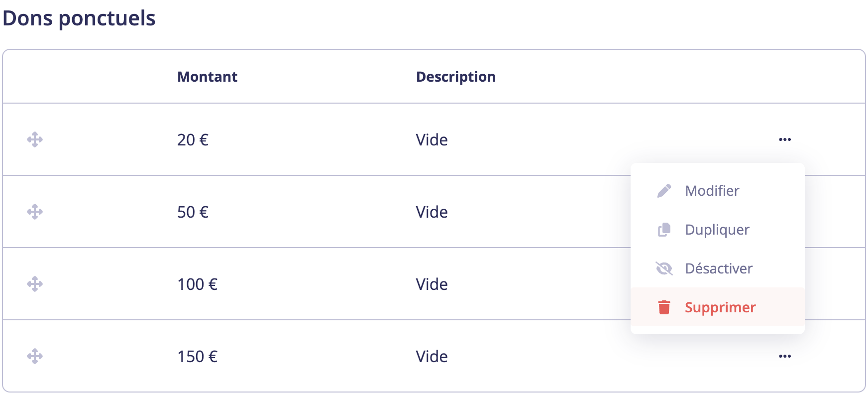
Task: Click Vide description in the 150 € row
Action: [x=432, y=357]
